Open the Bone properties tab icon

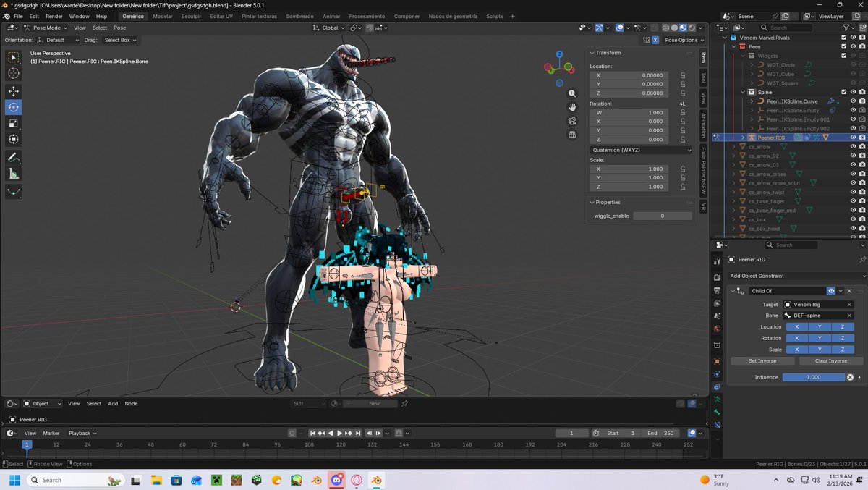(717, 413)
